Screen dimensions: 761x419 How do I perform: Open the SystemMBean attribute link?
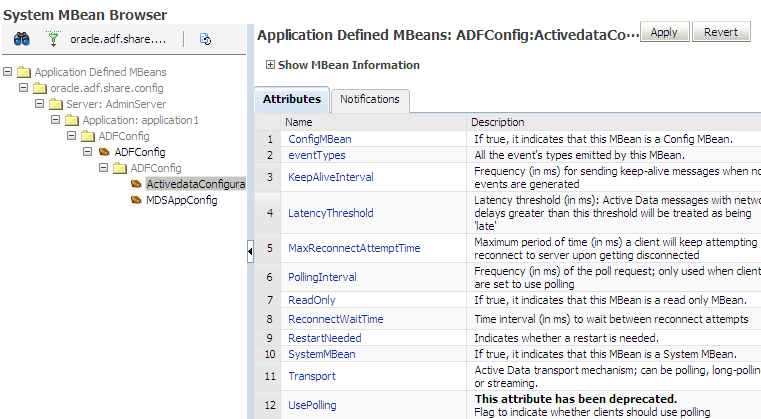[x=322, y=354]
